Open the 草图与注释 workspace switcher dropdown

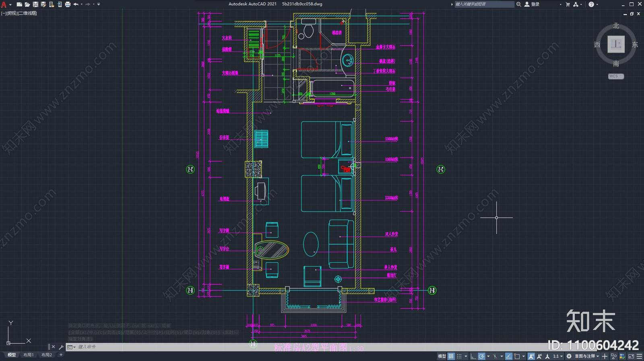coord(587,356)
